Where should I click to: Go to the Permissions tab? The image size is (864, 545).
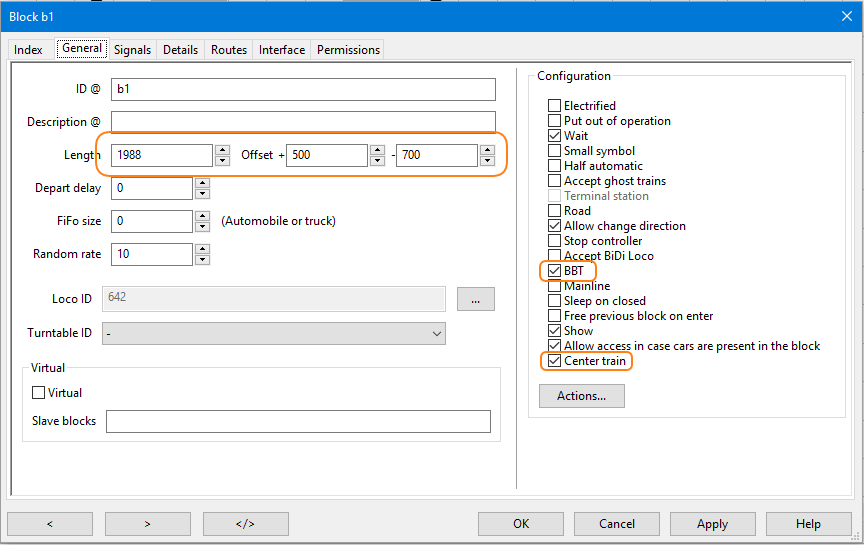[x=348, y=50]
